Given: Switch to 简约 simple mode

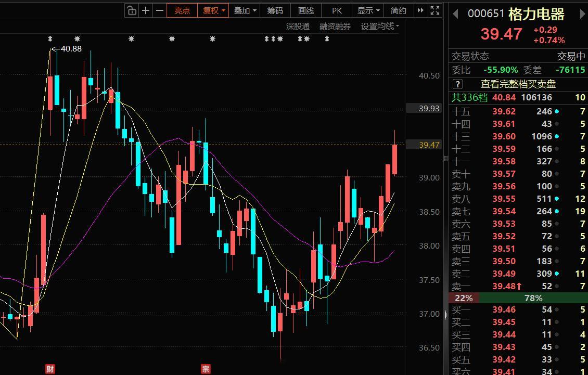Looking at the screenshot, I should [x=398, y=10].
